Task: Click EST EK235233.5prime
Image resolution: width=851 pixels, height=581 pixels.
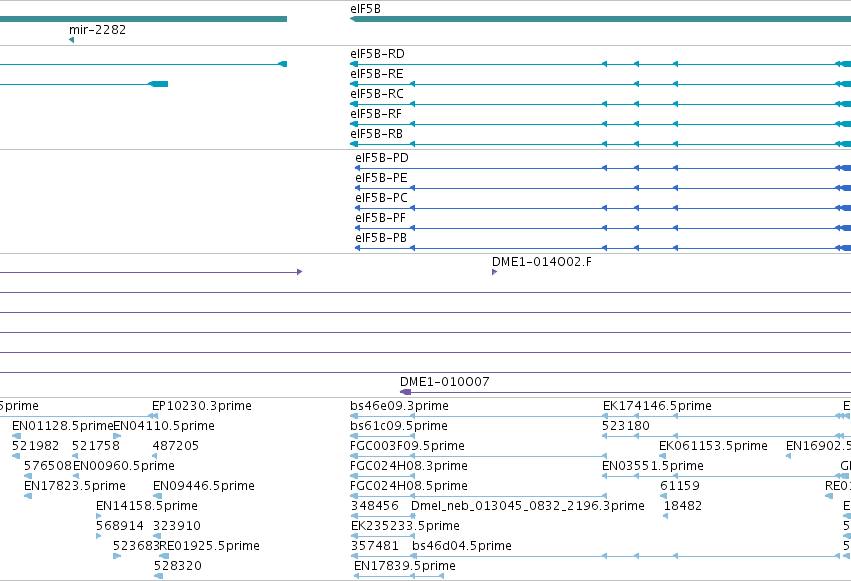Action: pos(405,526)
